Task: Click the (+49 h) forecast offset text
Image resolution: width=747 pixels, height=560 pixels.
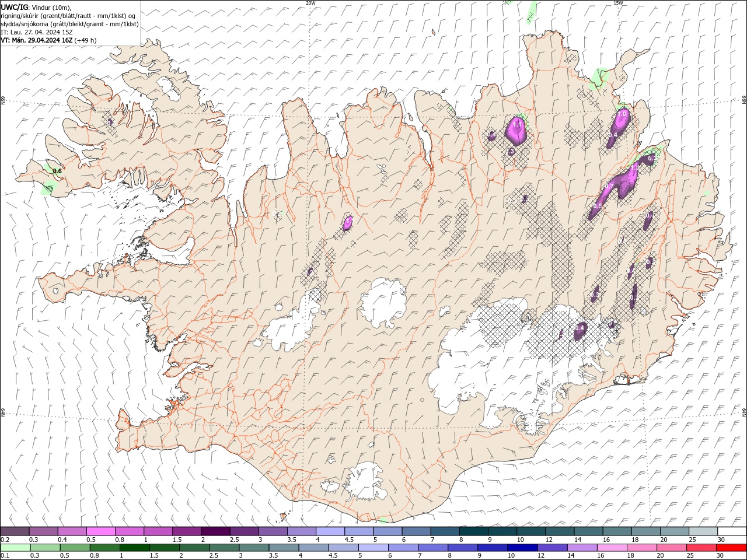Action: point(86,40)
